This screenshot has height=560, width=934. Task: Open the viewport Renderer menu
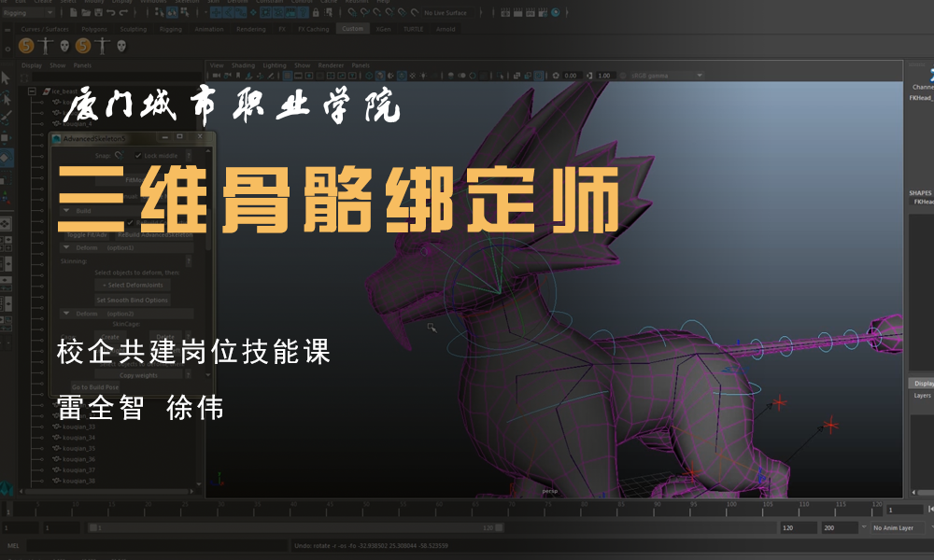click(332, 65)
